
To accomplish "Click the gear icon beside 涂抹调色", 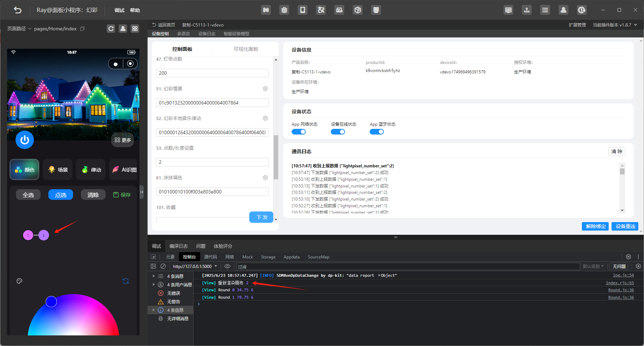I will [265, 178].
